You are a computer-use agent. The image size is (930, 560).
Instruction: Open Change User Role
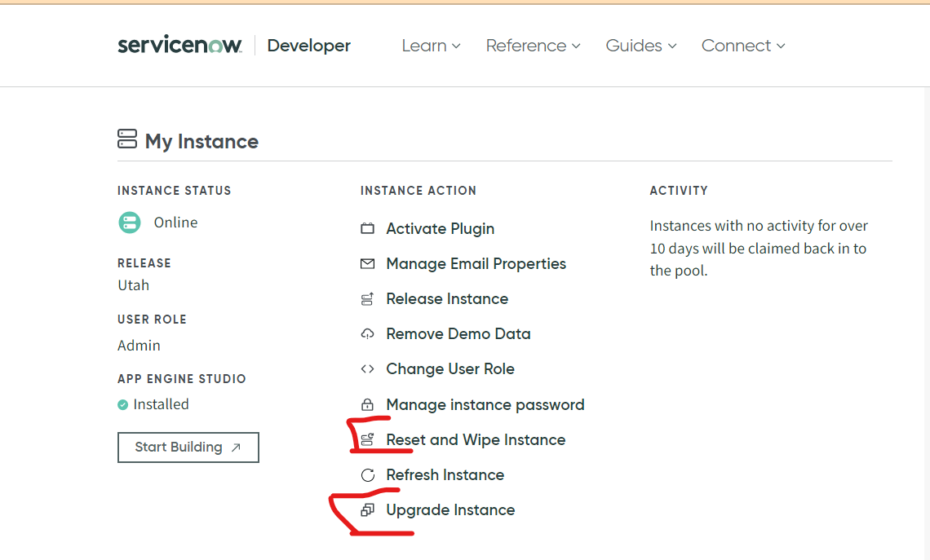450,369
